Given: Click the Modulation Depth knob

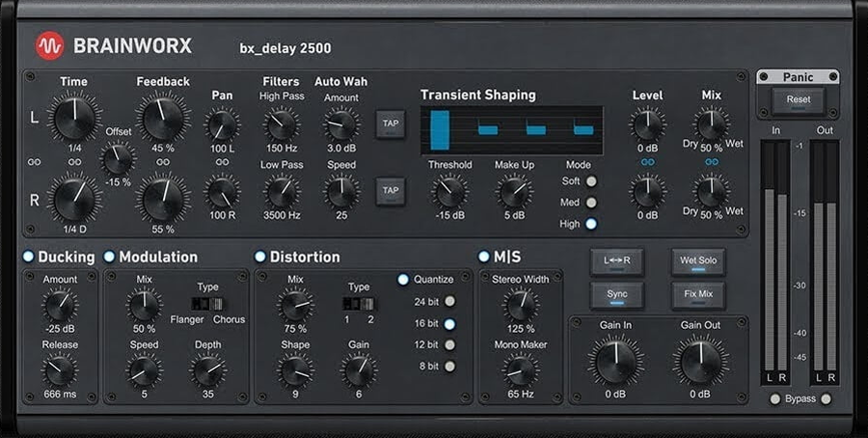Looking at the screenshot, I should pyautogui.click(x=207, y=371).
